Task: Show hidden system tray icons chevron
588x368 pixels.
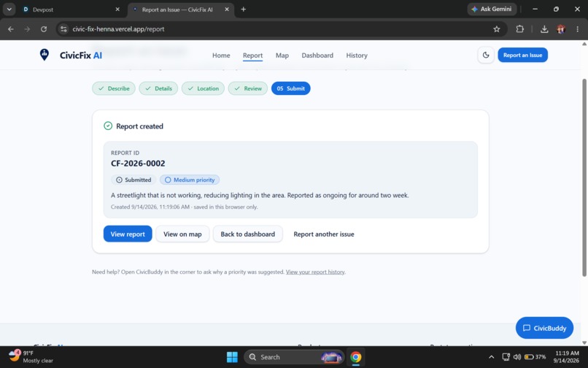Action: click(491, 357)
